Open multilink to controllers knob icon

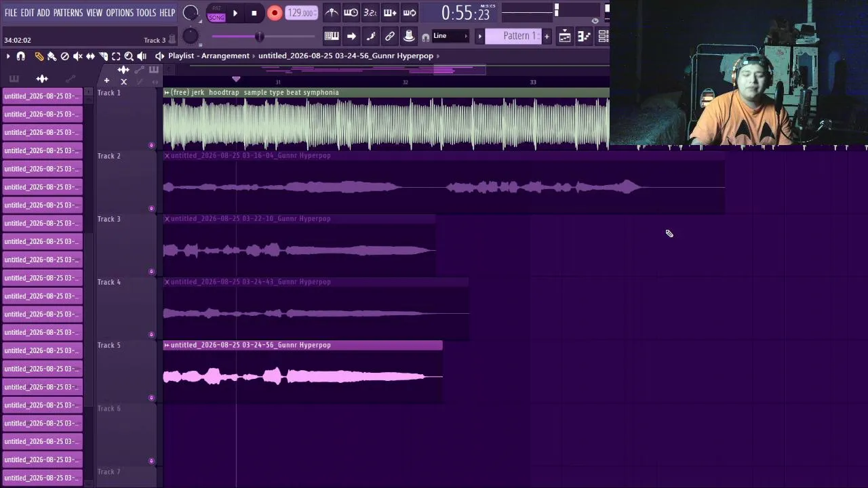pyautogui.click(x=409, y=36)
